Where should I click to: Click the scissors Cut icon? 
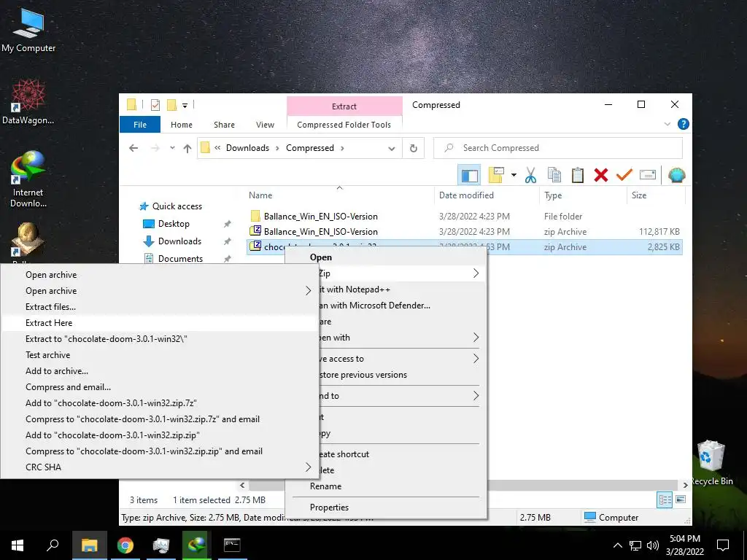coord(530,175)
